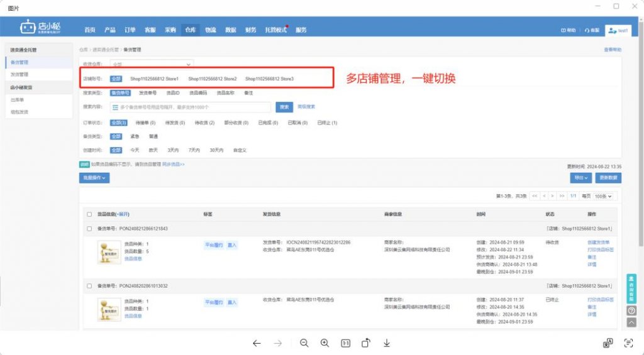Open 发货管理 in the left sidebar
This screenshot has width=644, height=355.
click(19, 74)
